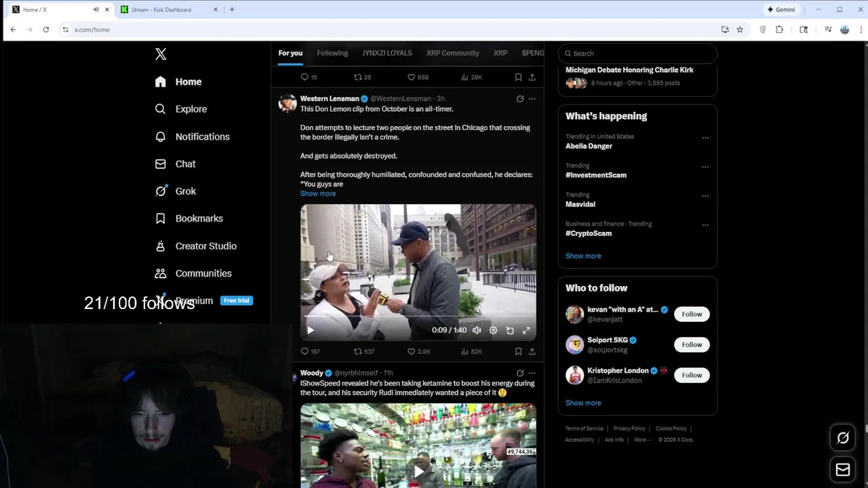Viewport: 868px width, 488px height.
Task: Open Grok in the sidebar
Action: click(175, 191)
